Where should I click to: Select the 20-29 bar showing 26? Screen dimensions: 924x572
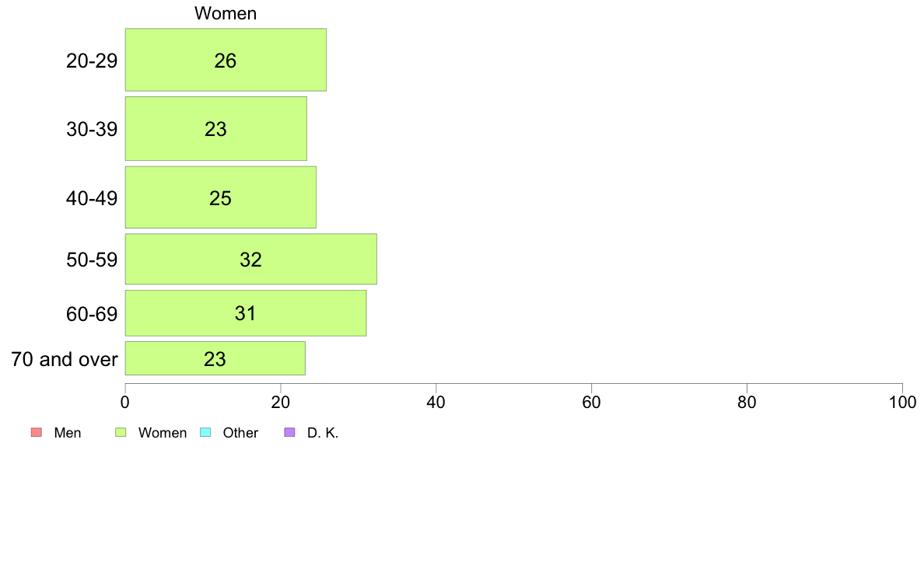(x=226, y=60)
